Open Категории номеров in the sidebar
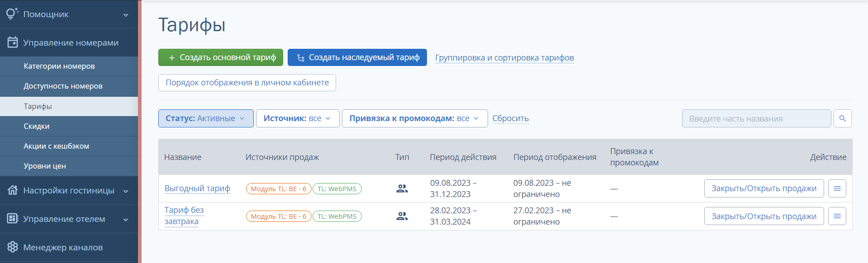This screenshot has width=868, height=263. [69, 66]
